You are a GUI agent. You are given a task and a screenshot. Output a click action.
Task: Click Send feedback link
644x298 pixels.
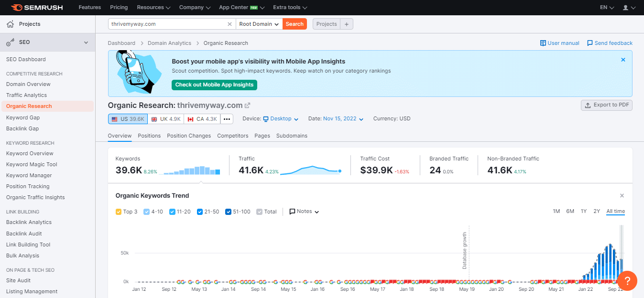pos(610,43)
